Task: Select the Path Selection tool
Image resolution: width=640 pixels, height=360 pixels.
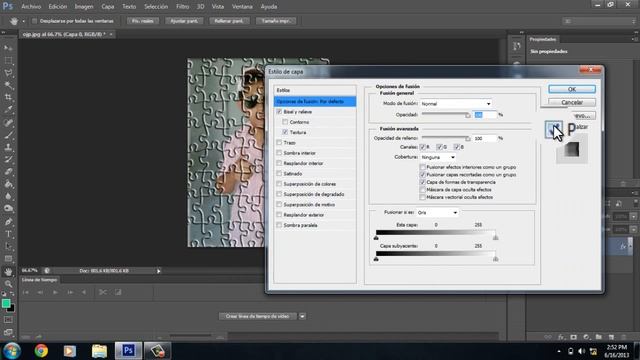Action: (x=8, y=246)
